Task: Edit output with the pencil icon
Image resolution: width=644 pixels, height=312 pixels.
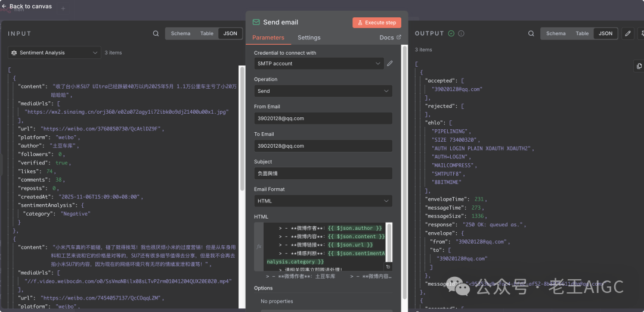Action: [x=627, y=33]
